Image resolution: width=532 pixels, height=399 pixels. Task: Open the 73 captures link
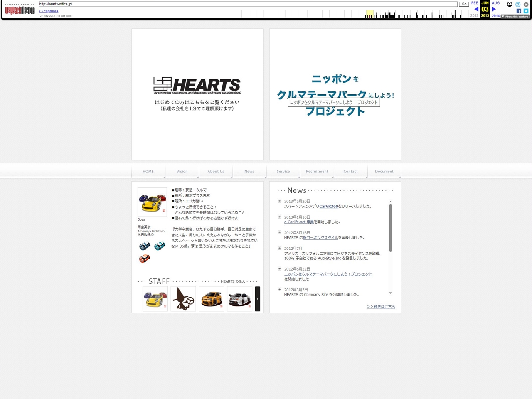48,11
